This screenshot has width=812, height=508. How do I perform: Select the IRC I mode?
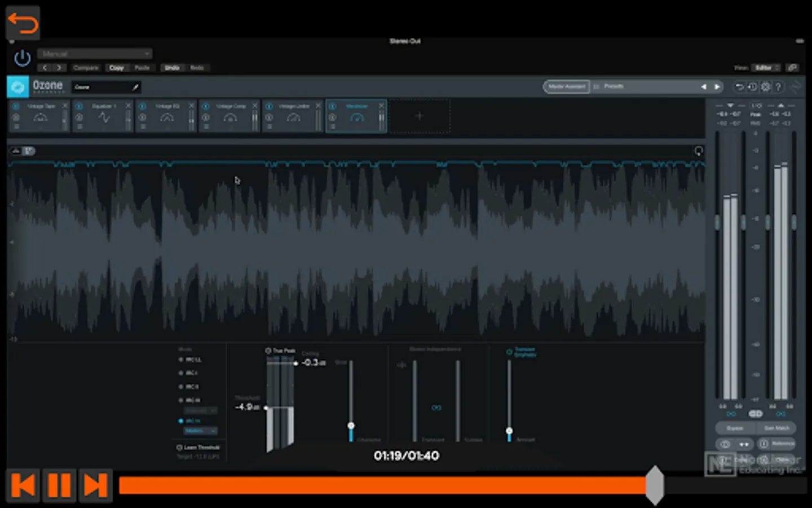pyautogui.click(x=188, y=373)
